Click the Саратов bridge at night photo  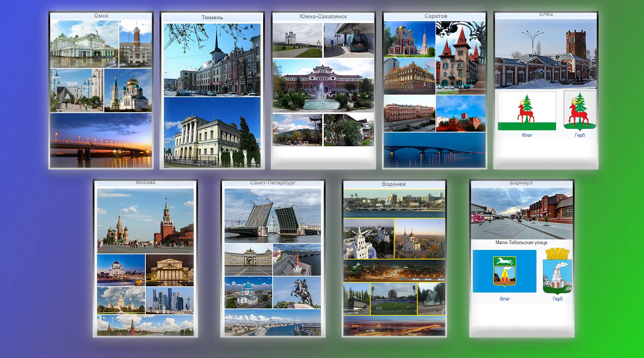(434, 150)
